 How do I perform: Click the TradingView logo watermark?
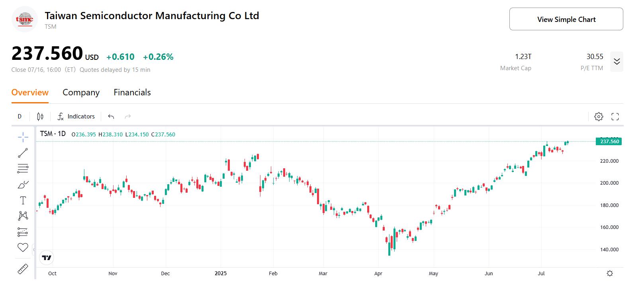pos(47,258)
